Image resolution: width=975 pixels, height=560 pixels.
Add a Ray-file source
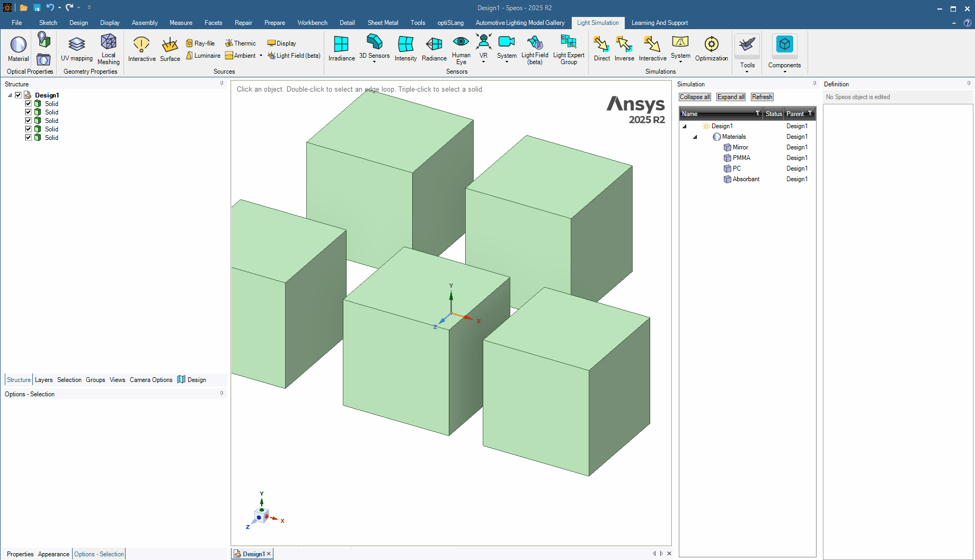point(200,43)
